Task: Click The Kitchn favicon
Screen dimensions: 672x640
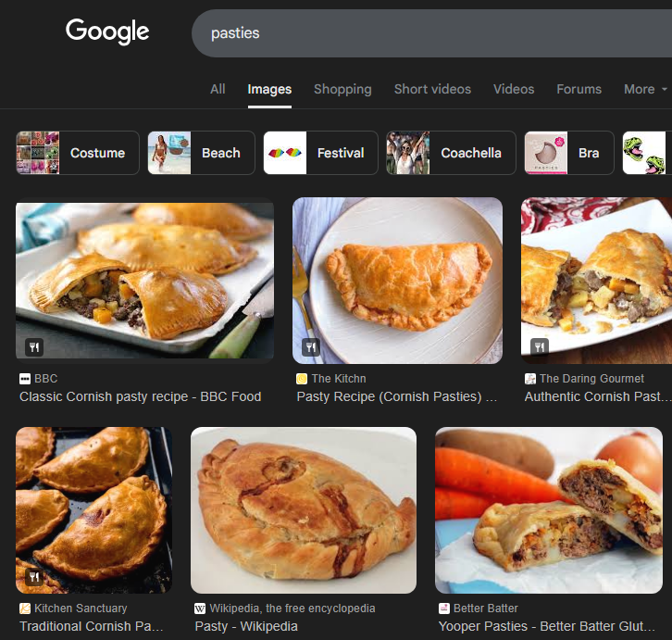Action: coord(302,379)
